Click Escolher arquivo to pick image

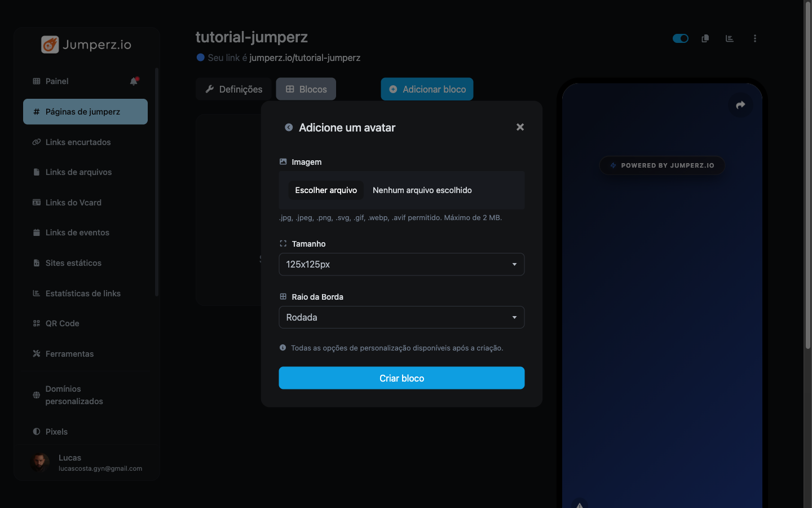326,190
